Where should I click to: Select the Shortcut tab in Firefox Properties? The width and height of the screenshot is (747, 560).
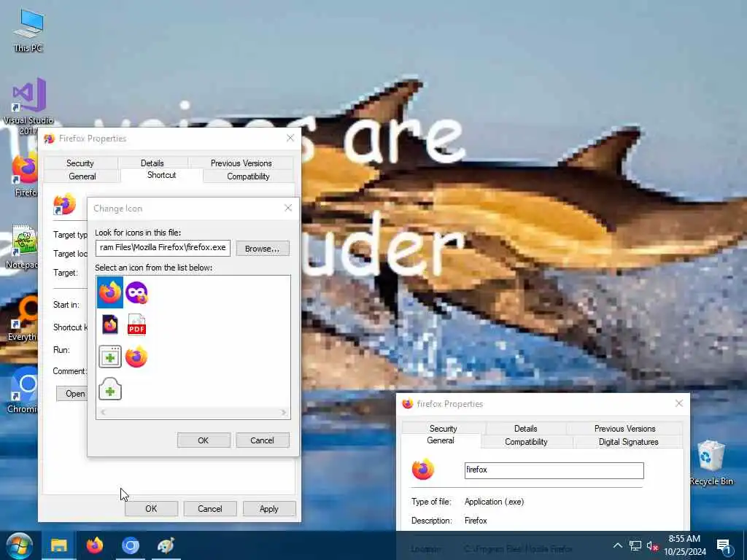[x=161, y=175]
